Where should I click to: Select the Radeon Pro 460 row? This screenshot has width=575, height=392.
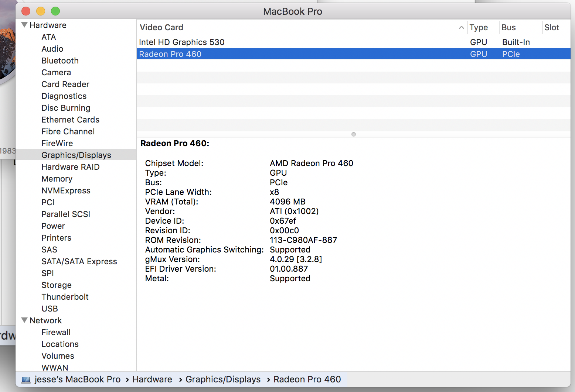point(354,54)
